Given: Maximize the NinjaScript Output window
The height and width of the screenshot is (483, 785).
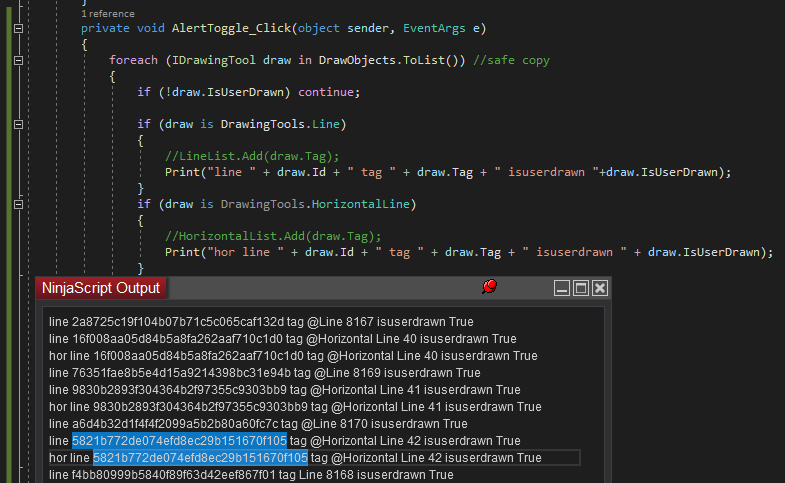Looking at the screenshot, I should point(581,288).
